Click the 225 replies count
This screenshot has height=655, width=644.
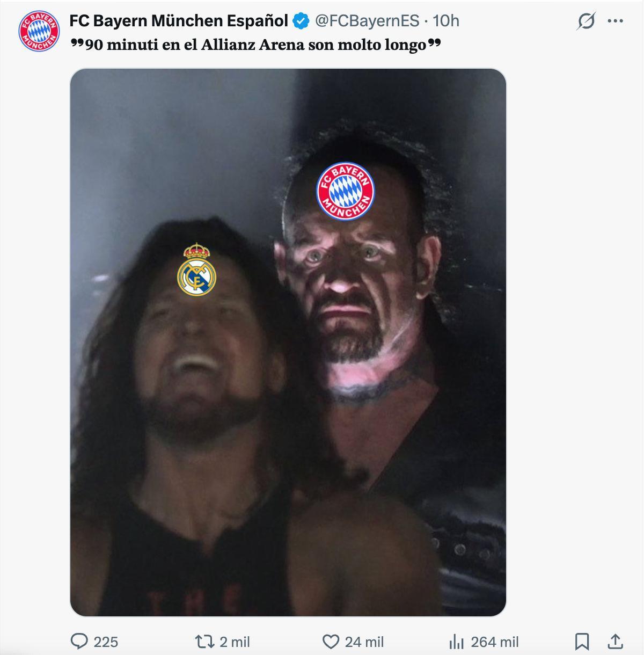click(106, 642)
